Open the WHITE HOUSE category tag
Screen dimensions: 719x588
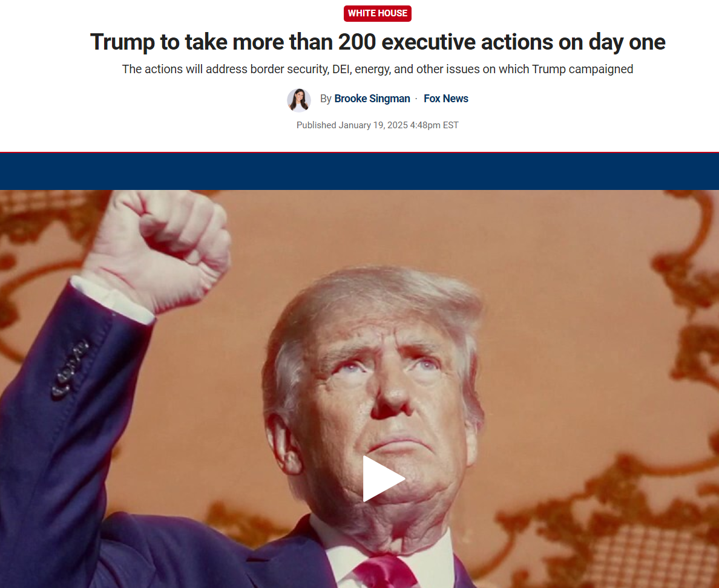(x=378, y=13)
